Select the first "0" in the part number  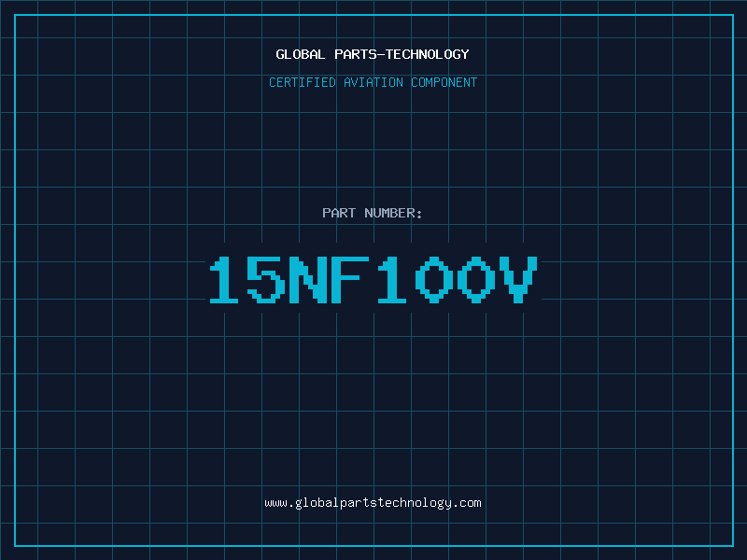434,280
